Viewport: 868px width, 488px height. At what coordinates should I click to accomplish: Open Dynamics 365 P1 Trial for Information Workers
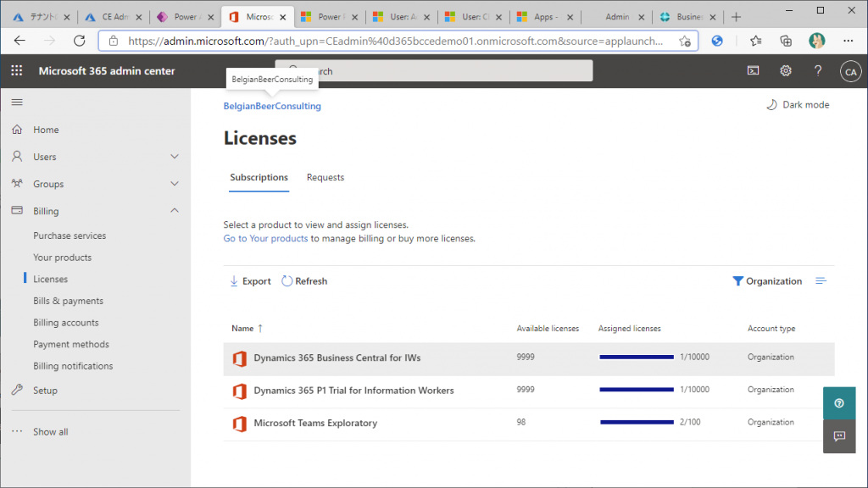click(x=353, y=391)
